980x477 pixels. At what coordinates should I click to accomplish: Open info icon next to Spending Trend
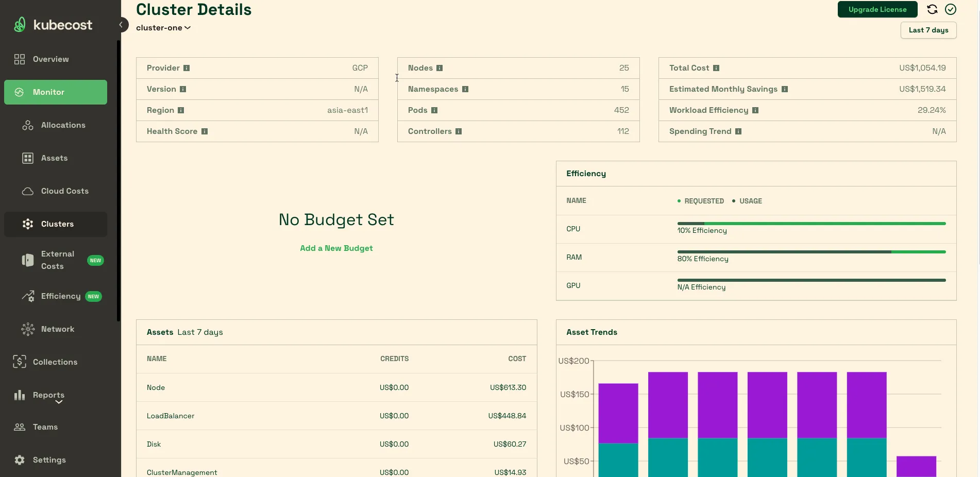click(x=738, y=131)
